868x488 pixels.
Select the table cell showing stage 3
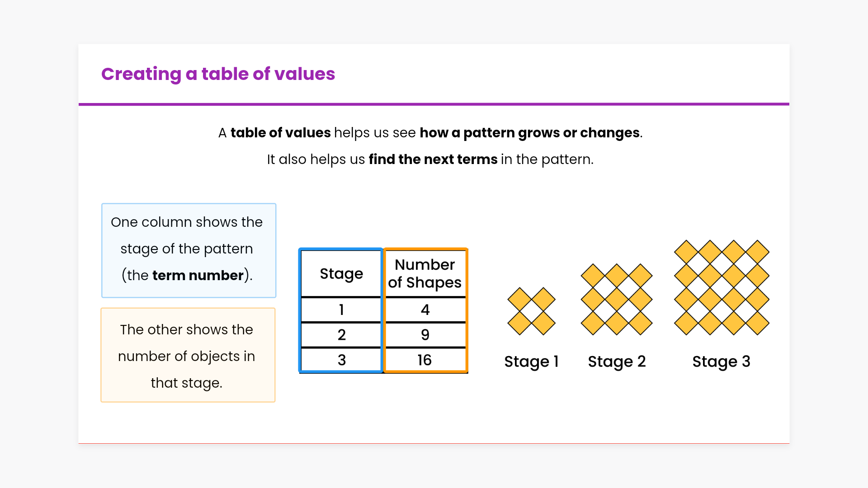tap(341, 360)
